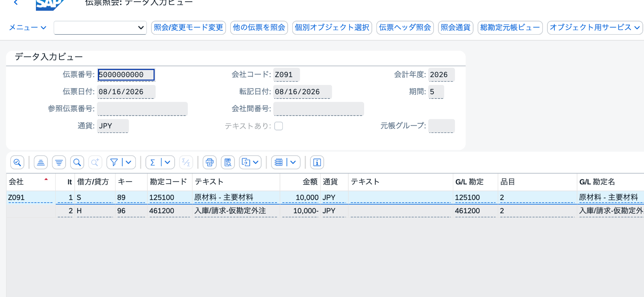
Task: Click the 会社 column header
Action: tap(31, 182)
